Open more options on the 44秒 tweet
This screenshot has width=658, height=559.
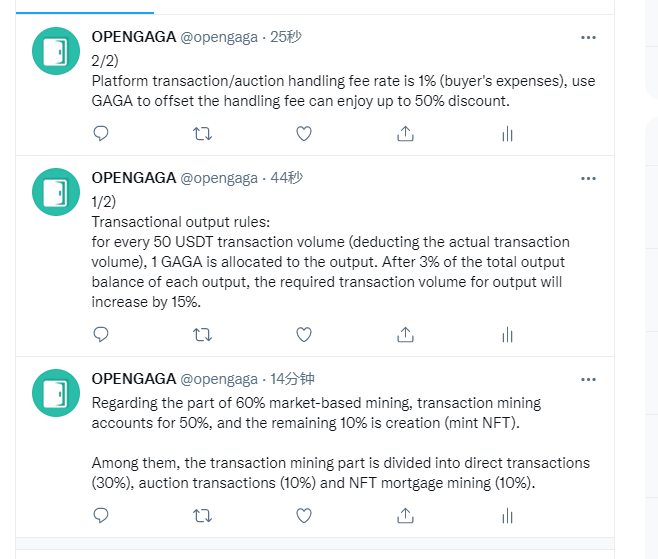[588, 179]
